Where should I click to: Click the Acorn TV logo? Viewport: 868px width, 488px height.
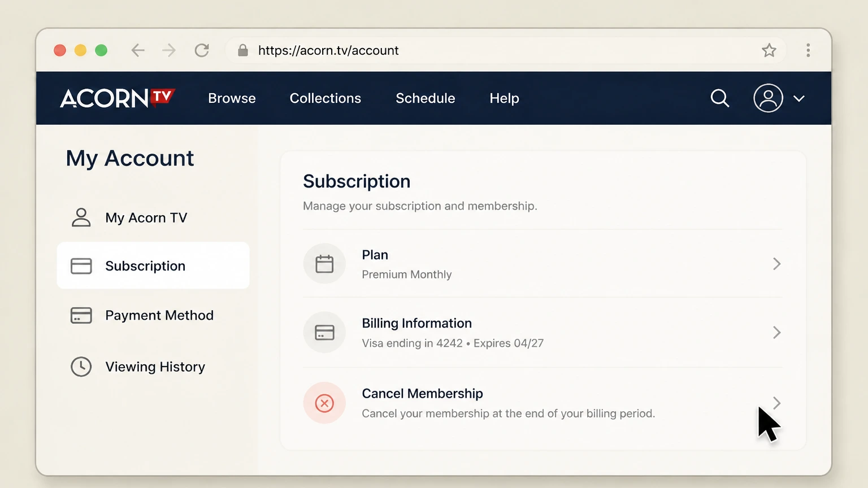(x=118, y=98)
